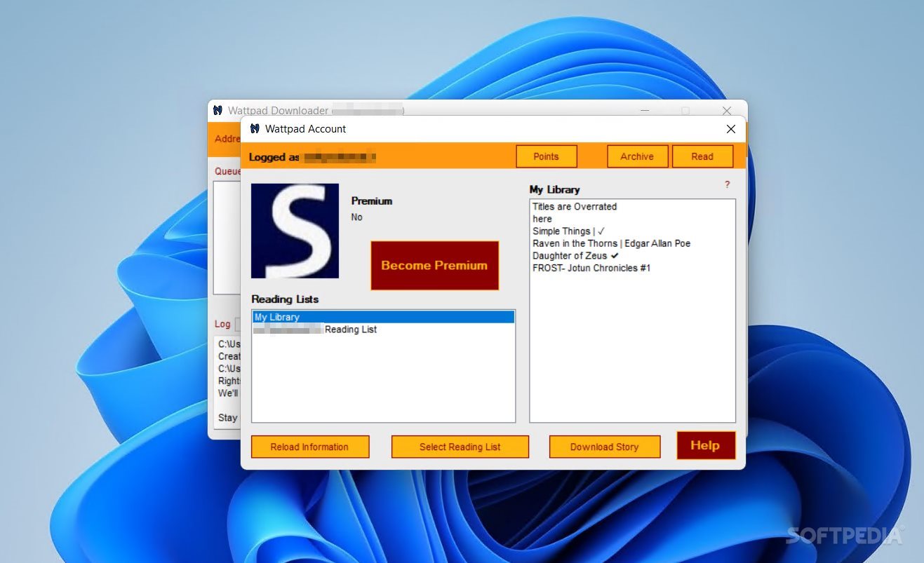The width and height of the screenshot is (924, 563).
Task: Click the Log label in Wattpad Downloader
Action: point(222,324)
